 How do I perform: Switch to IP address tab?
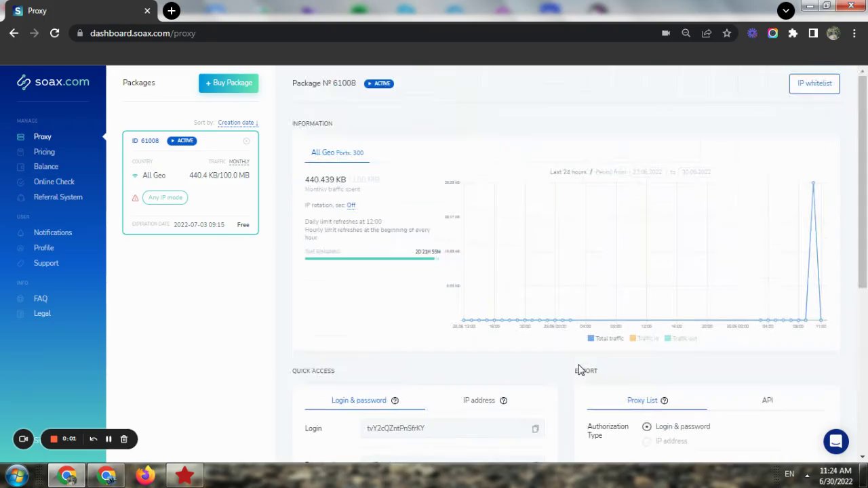[x=479, y=401]
